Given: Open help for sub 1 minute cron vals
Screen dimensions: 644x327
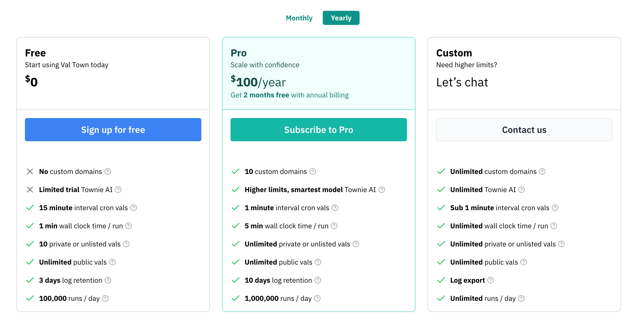Looking at the screenshot, I should pos(555,208).
